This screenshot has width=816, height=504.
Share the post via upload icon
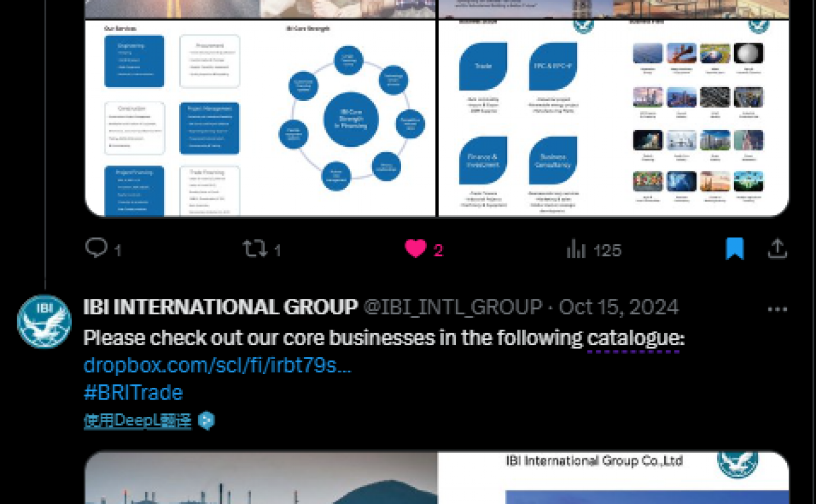point(777,248)
